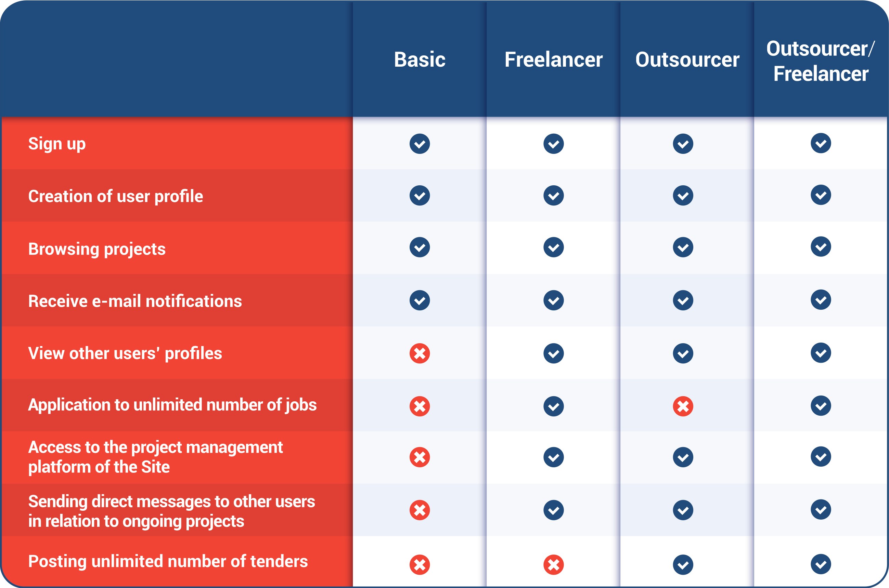This screenshot has height=588, width=889.
Task: Click Basic red X for project management platform access
Action: [x=420, y=457]
